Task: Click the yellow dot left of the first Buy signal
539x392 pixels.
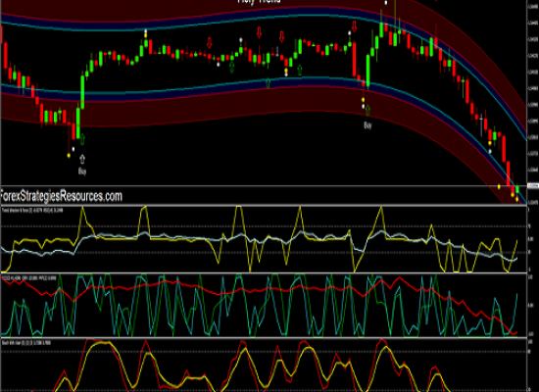Action: 69,156
